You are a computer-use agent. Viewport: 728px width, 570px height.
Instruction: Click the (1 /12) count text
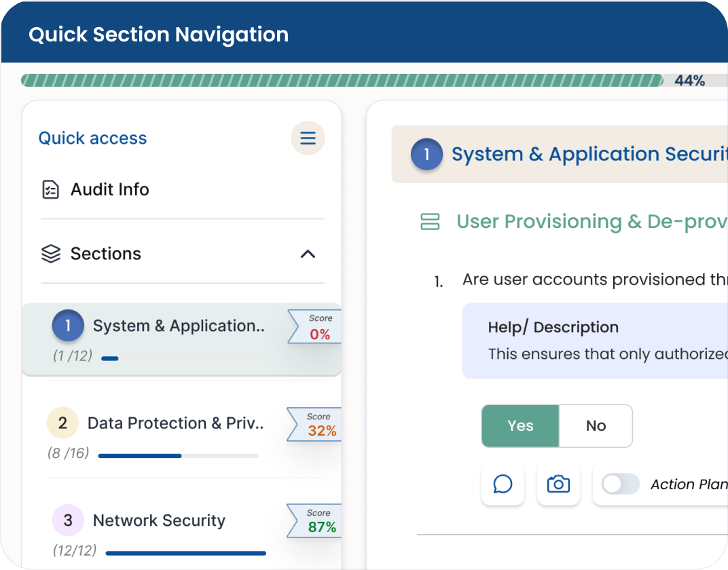coord(73,356)
